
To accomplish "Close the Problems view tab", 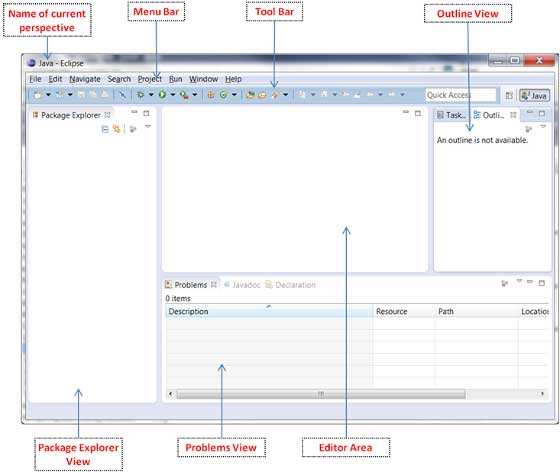I will click(x=214, y=285).
